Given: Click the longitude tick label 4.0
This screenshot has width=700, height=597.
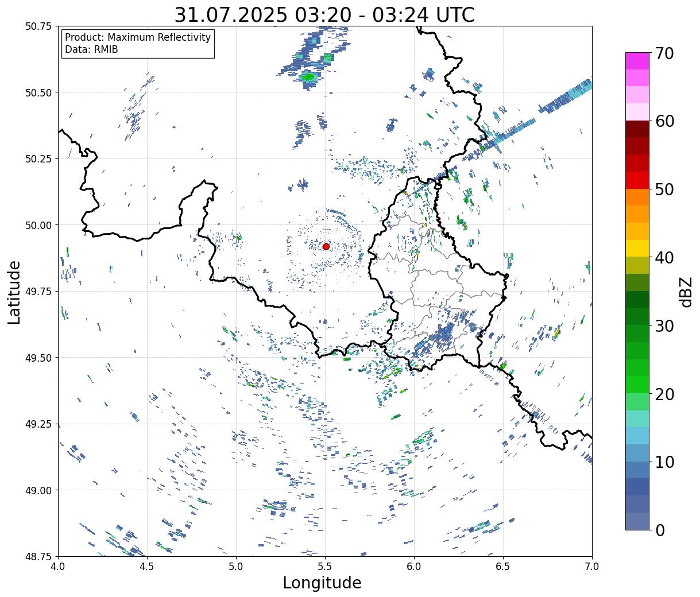Looking at the screenshot, I should (58, 567).
